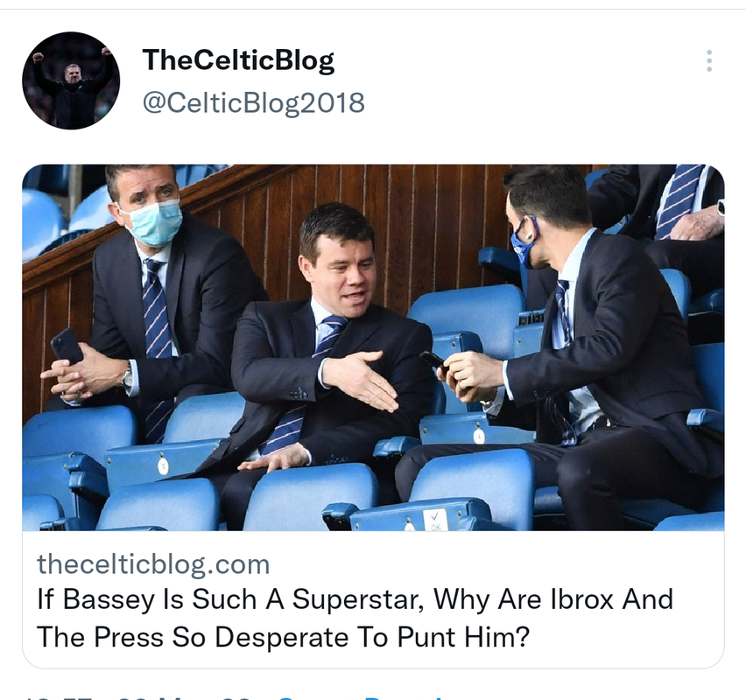Open headline line starting "If Bassey Is Such"

point(355,598)
